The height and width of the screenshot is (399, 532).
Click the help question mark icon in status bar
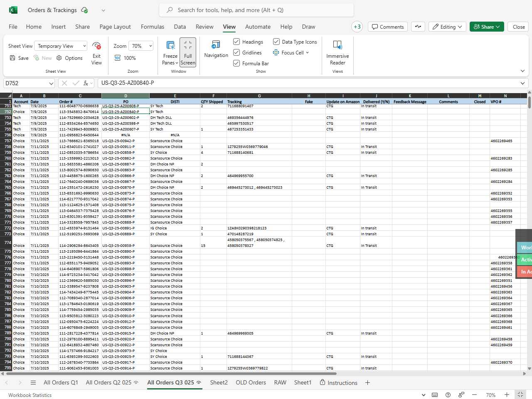click(x=448, y=395)
